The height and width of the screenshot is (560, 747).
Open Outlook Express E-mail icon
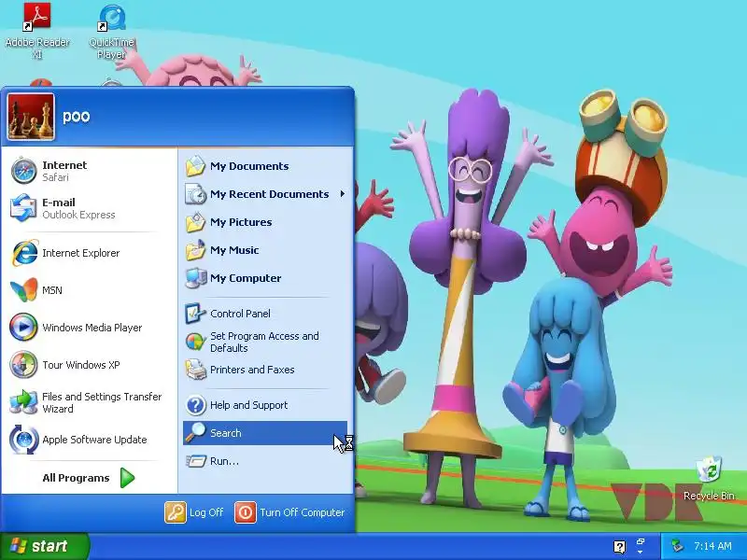pos(24,208)
